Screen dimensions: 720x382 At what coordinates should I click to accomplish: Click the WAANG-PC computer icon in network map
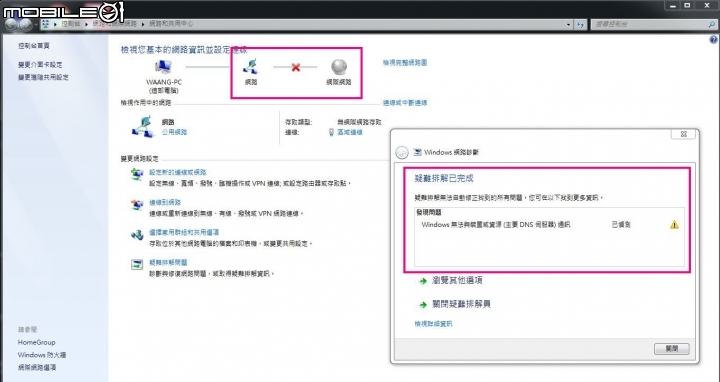pyautogui.click(x=163, y=67)
